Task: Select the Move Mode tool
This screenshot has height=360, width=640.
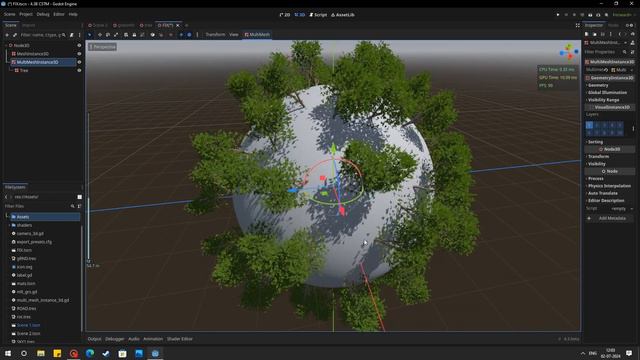Action: tap(100, 35)
